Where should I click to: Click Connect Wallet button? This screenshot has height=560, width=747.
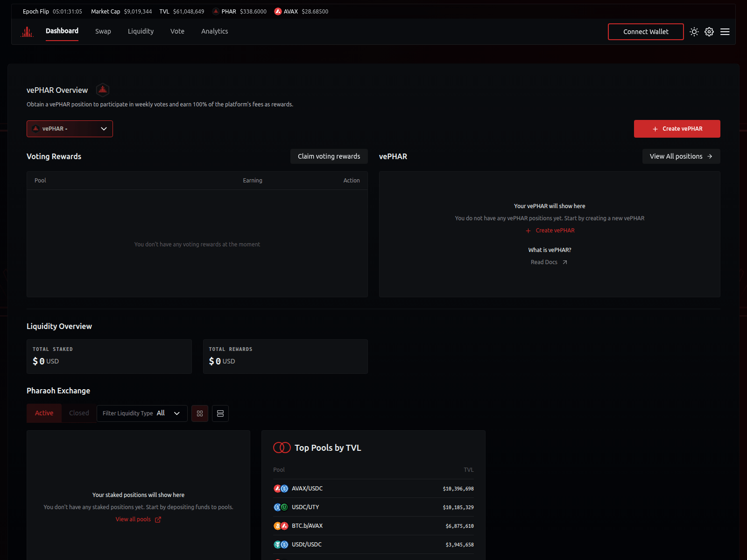(646, 32)
